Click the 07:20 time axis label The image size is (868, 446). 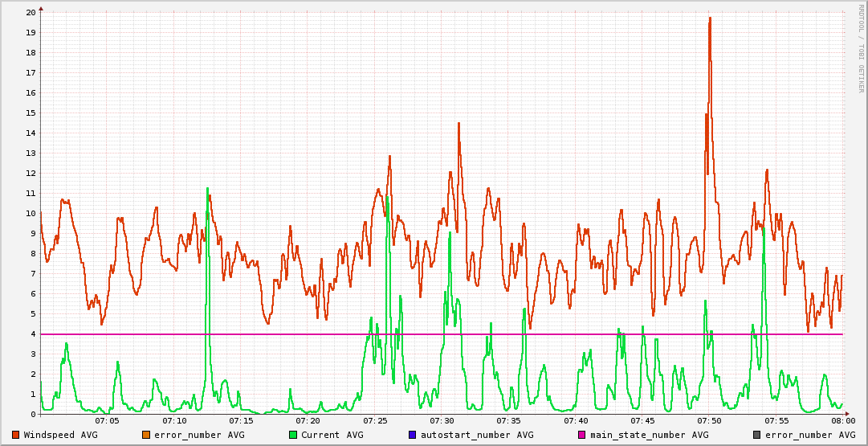pos(308,421)
